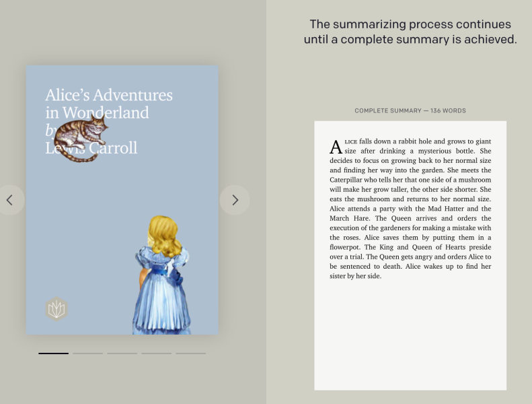Click the empty area of the summary card

coord(410,337)
